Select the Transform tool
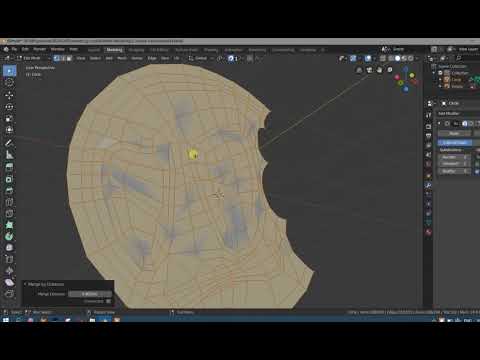Viewport: 480px width, 360px height. click(x=9, y=130)
